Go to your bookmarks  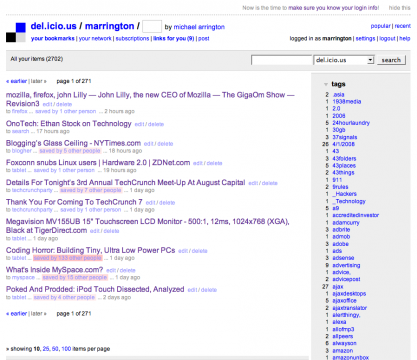click(x=53, y=39)
